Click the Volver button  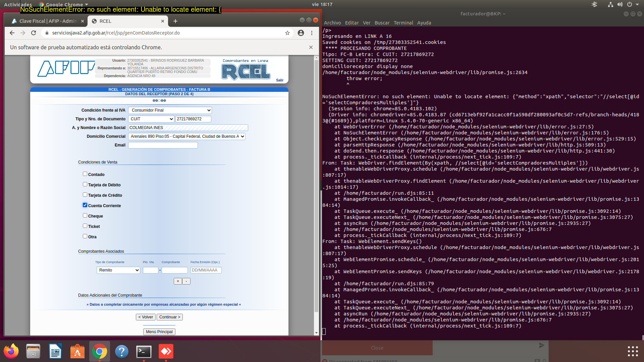coord(146,317)
